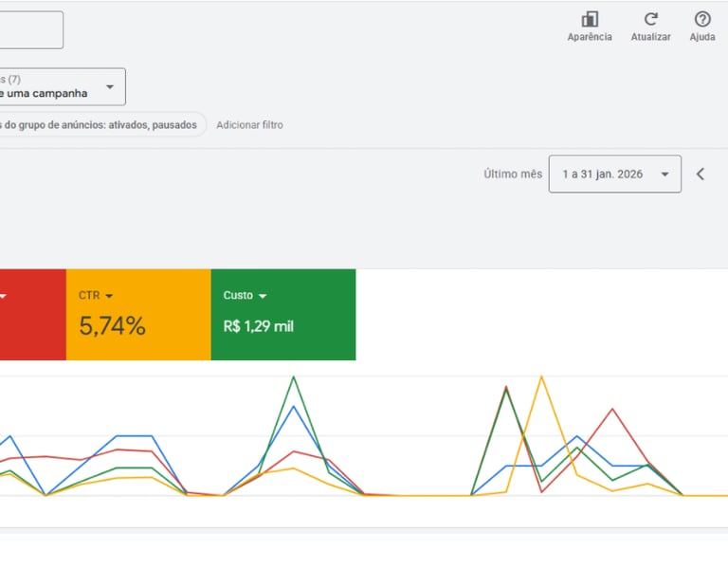Click the ad group status filter chip
This screenshot has width=728, height=587.
pos(102,125)
